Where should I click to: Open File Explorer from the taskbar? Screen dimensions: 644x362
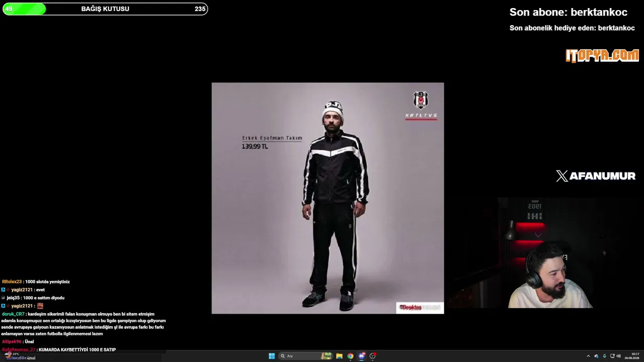click(x=340, y=356)
